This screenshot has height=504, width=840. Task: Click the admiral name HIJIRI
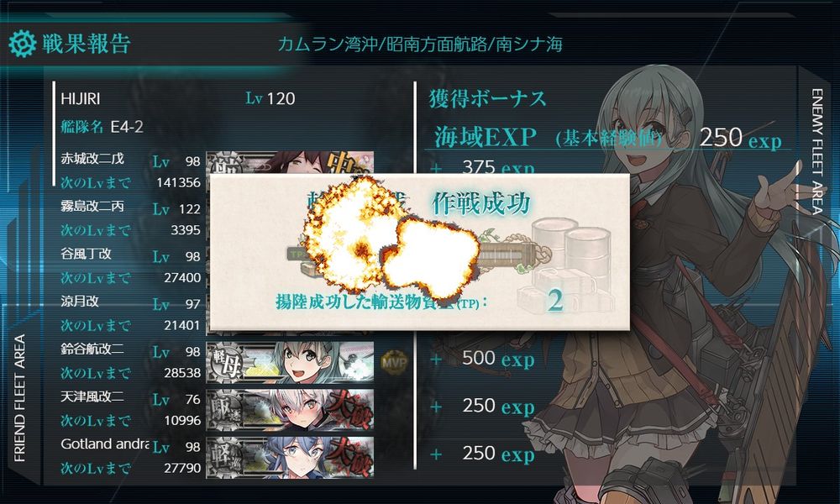point(81,98)
